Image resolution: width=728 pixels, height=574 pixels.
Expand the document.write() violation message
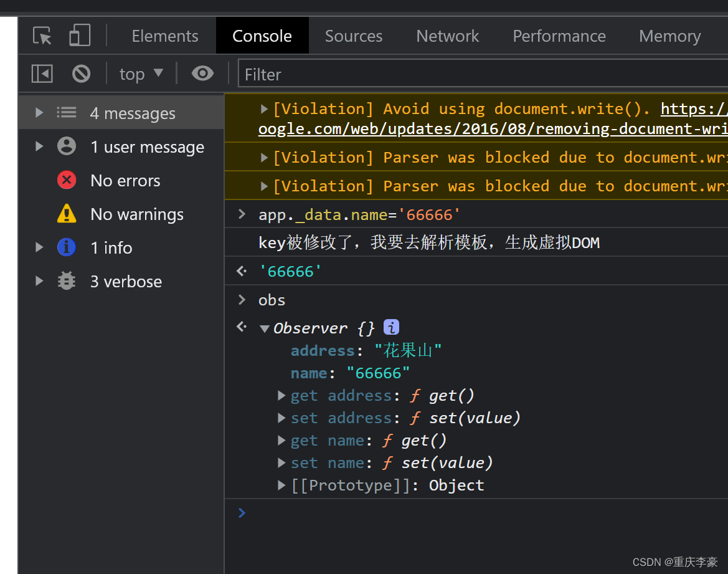tap(264, 109)
